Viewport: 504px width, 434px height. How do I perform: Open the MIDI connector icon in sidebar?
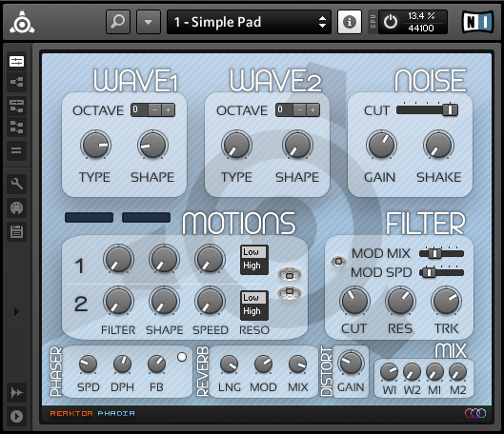point(16,207)
